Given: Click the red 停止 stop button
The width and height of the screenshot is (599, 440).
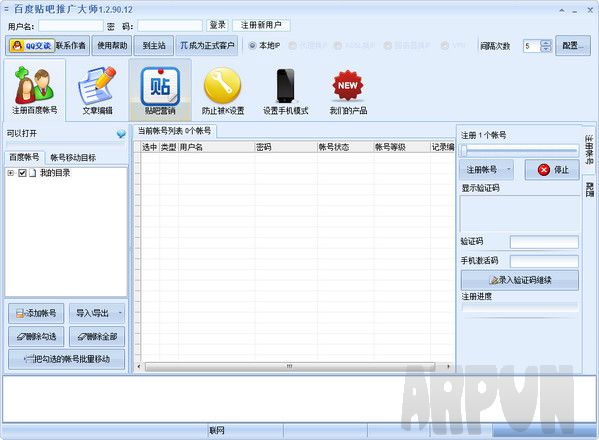Looking at the screenshot, I should tap(552, 170).
